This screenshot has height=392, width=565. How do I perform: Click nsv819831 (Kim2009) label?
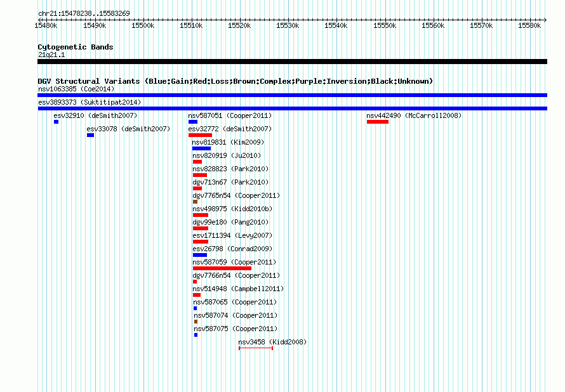228,142
